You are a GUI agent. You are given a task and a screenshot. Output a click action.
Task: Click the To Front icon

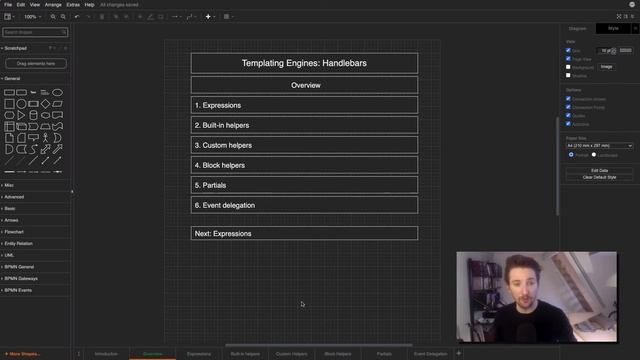(116, 17)
